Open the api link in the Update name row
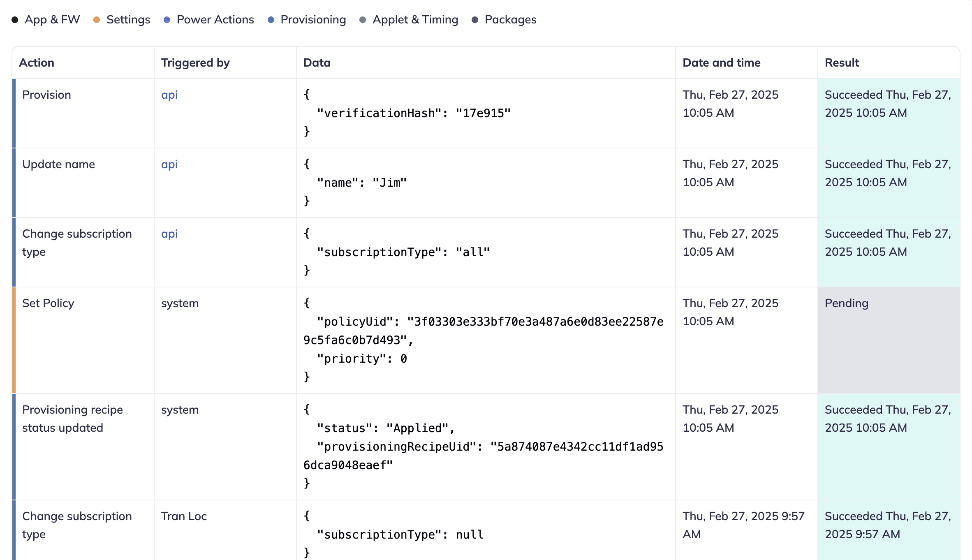This screenshot has width=972, height=560. [x=169, y=164]
